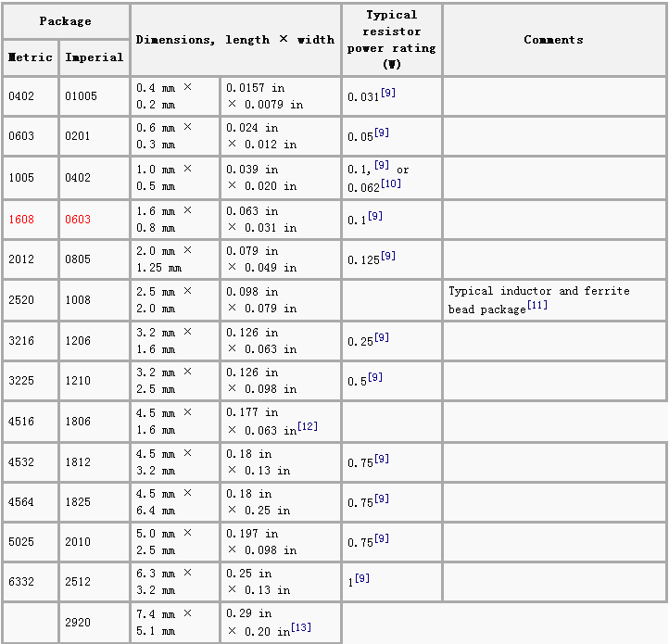Click the Typical resistor power rating header

click(x=391, y=40)
